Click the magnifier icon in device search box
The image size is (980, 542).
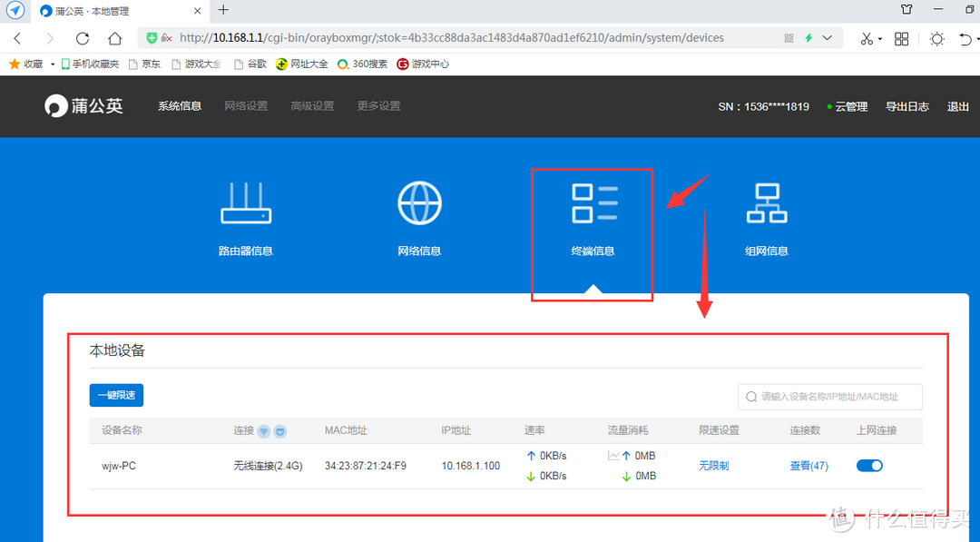click(x=751, y=397)
